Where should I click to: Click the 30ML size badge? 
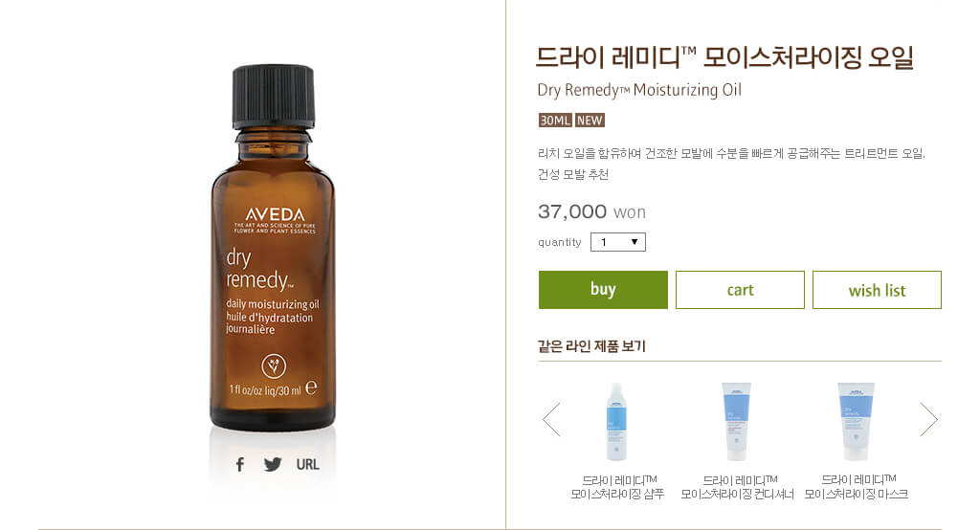(x=555, y=120)
